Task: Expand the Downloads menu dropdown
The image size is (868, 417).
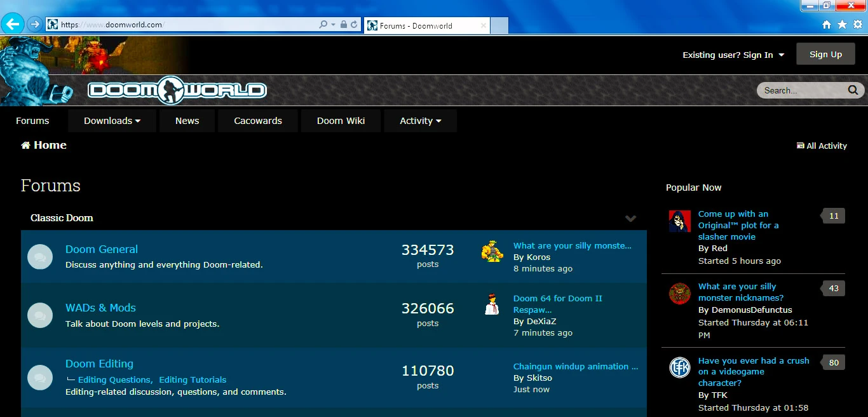Action: point(112,121)
